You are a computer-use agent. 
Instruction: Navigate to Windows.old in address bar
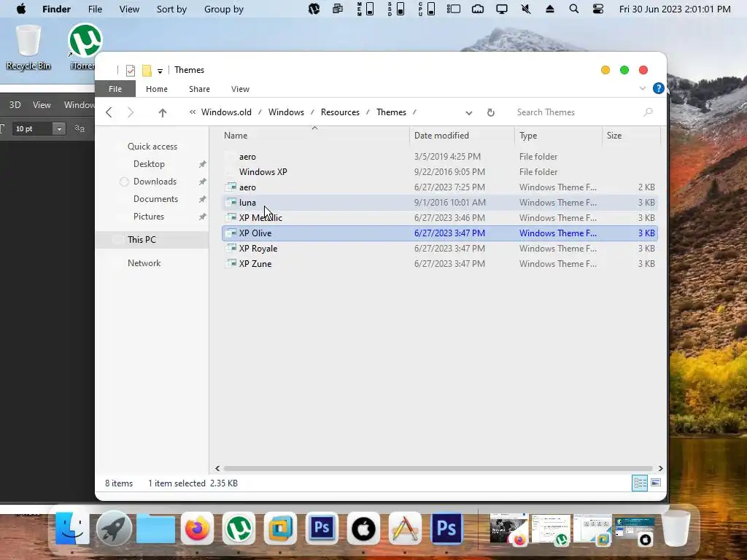[x=226, y=112]
